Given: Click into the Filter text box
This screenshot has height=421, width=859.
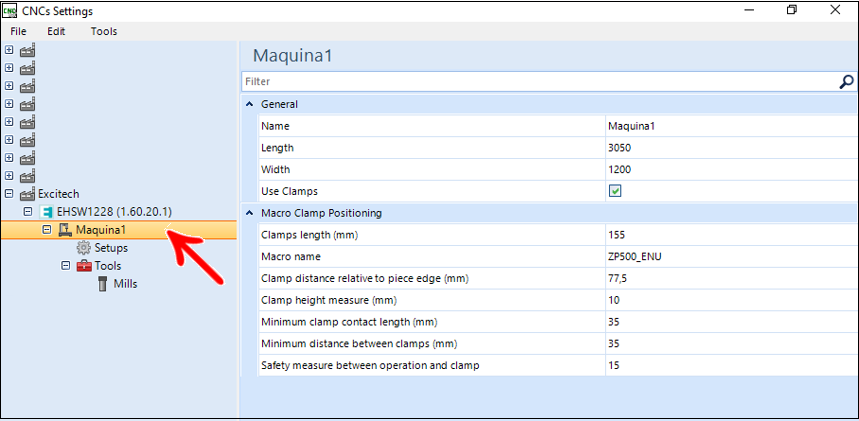Looking at the screenshot, I should pos(539,82).
